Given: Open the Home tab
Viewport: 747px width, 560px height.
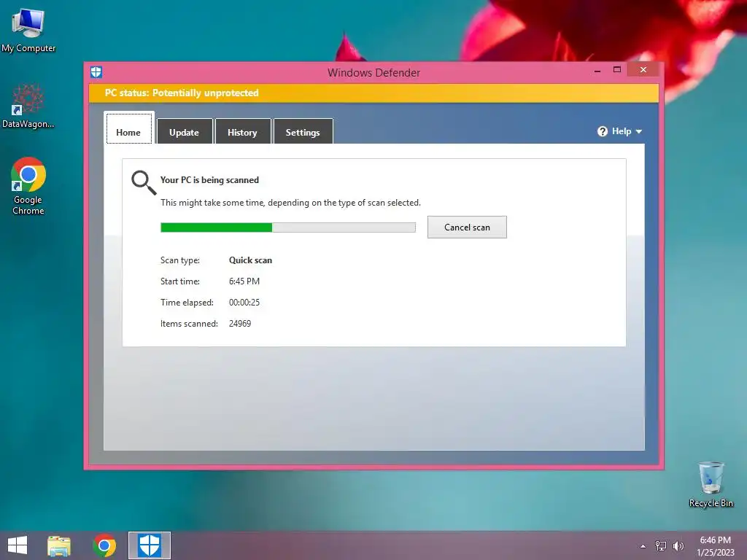Looking at the screenshot, I should [x=128, y=128].
